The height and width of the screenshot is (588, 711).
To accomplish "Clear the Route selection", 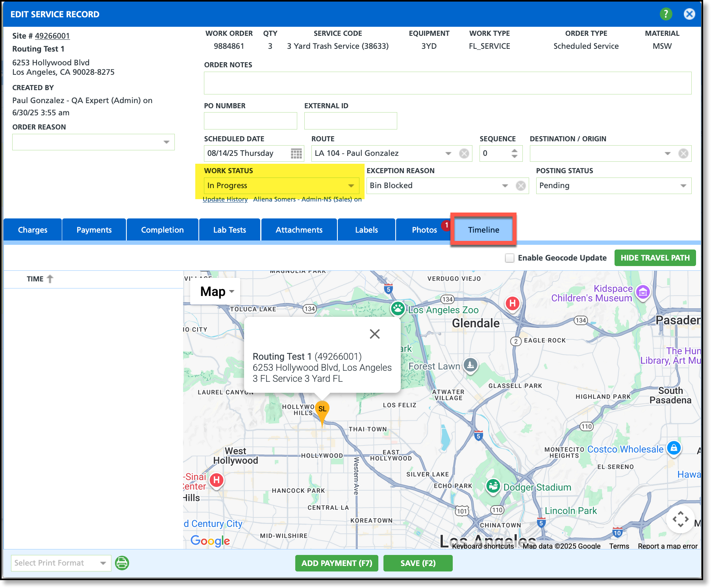I will [x=464, y=153].
